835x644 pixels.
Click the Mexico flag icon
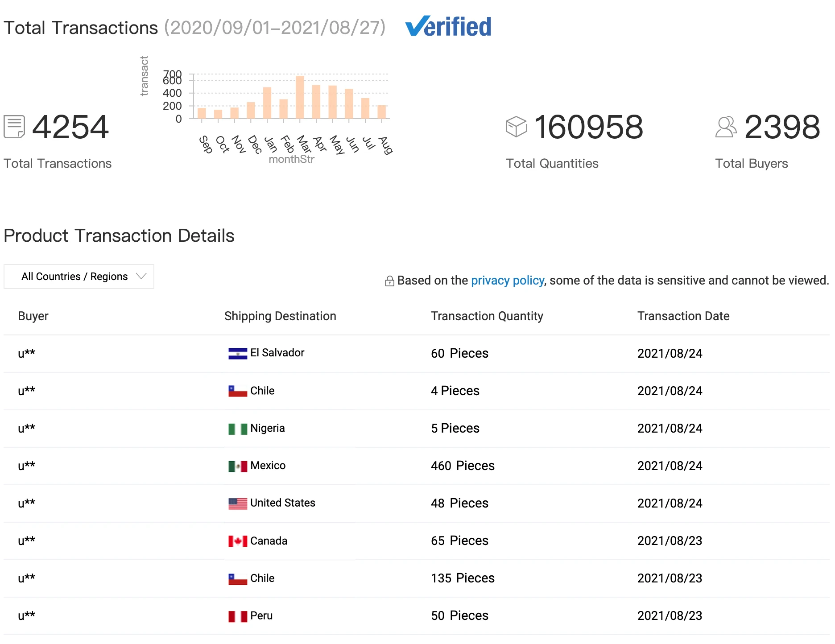click(238, 466)
